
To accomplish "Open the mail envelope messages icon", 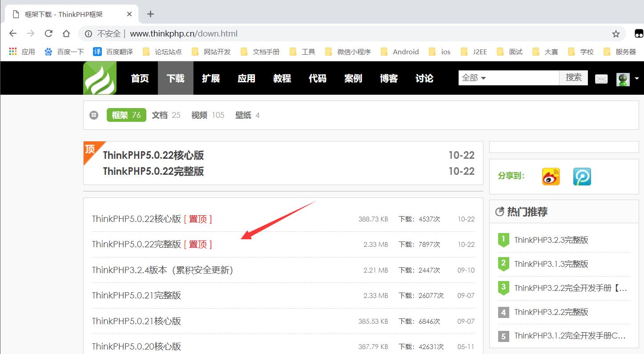I will coord(601,79).
